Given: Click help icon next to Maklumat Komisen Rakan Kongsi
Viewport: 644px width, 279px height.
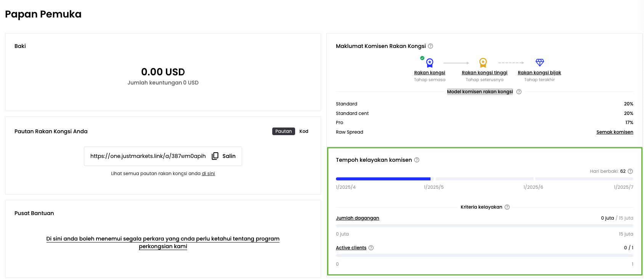Looking at the screenshot, I should (430, 46).
